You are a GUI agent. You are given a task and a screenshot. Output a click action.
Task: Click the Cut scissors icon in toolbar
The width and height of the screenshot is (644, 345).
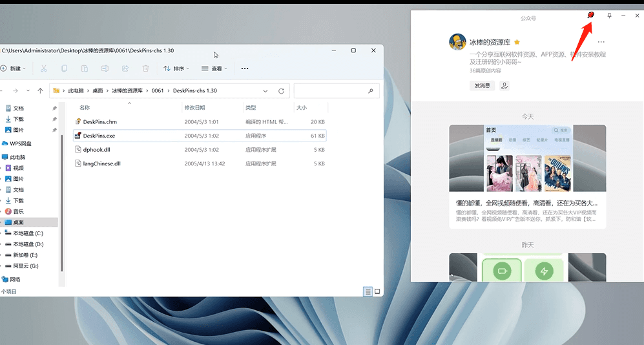click(43, 68)
